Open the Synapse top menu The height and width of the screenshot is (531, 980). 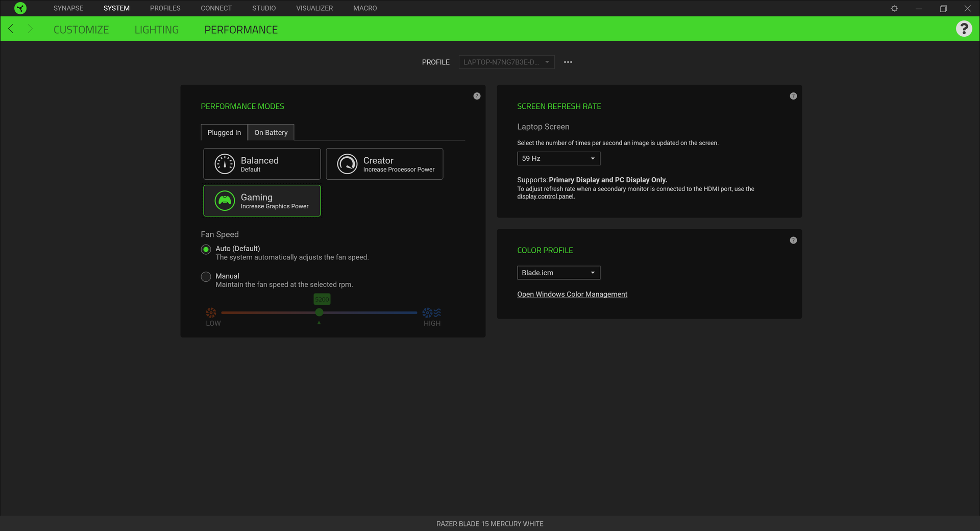tap(68, 8)
